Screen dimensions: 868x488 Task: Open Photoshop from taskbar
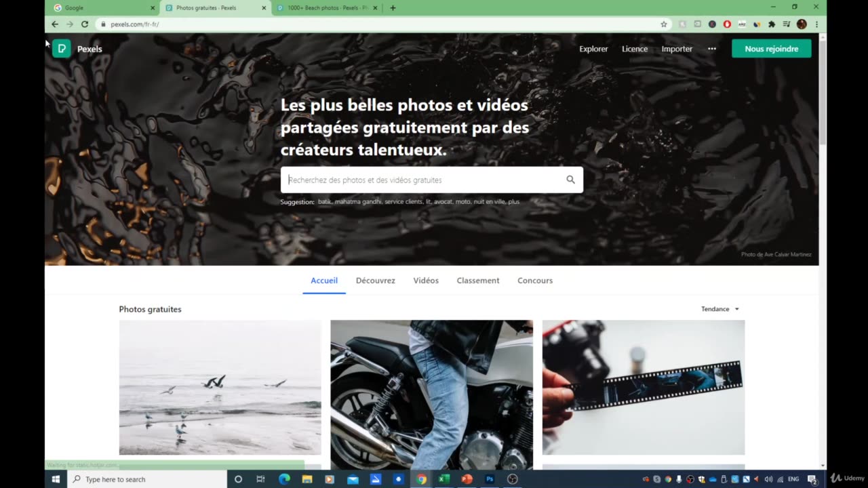click(490, 479)
